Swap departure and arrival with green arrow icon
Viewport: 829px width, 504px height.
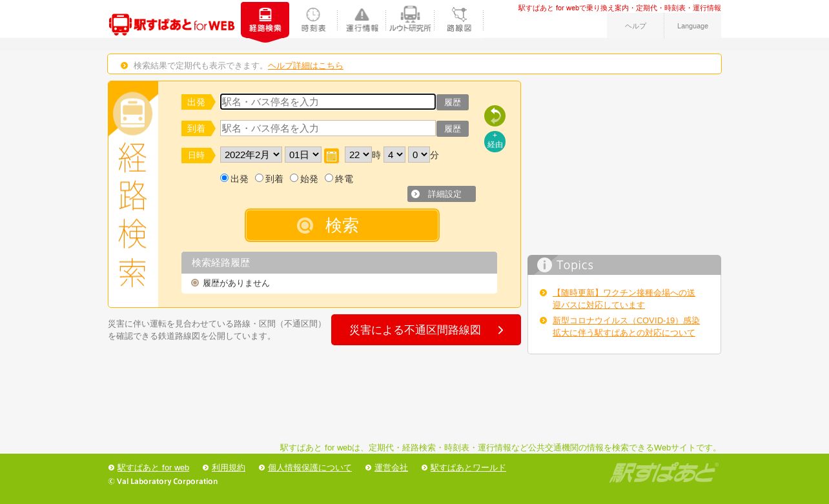point(495,116)
